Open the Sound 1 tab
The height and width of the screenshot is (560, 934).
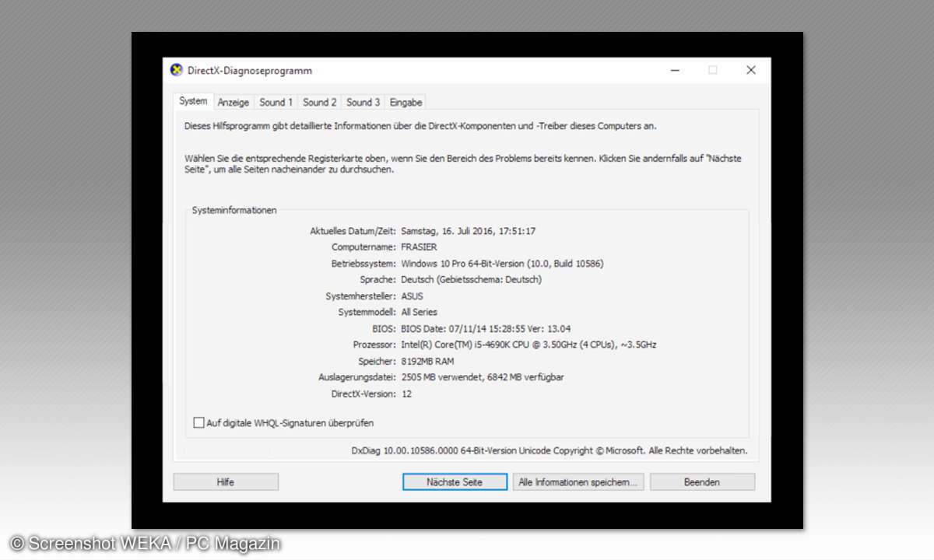276,102
